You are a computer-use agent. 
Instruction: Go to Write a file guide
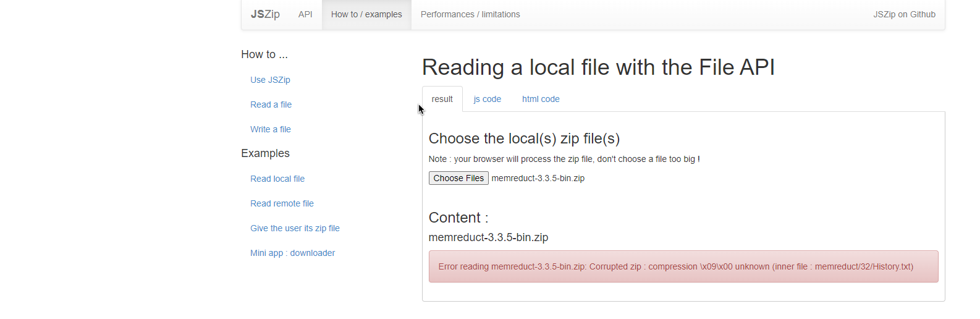pyautogui.click(x=271, y=129)
